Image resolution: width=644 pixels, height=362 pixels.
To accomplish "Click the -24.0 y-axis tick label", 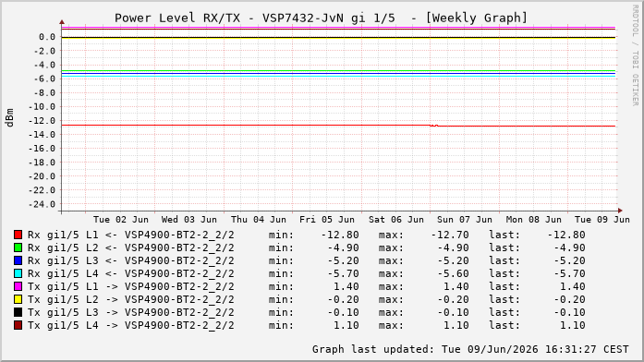I will click(42, 204).
